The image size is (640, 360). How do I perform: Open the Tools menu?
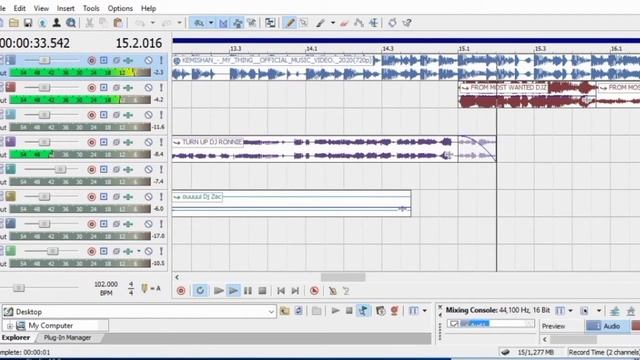91,8
